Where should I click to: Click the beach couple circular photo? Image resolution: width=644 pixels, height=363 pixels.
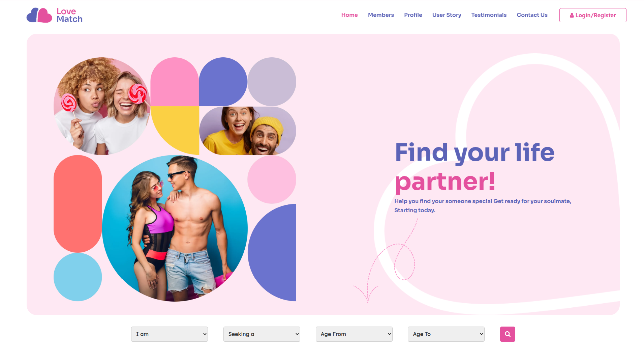(x=175, y=228)
